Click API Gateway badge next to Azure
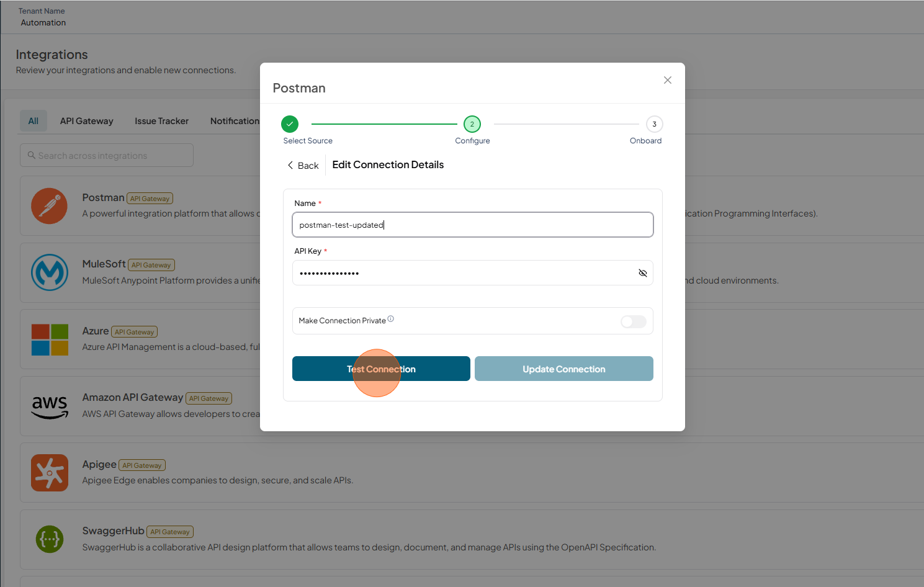Screen dimensions: 924x587 point(135,332)
